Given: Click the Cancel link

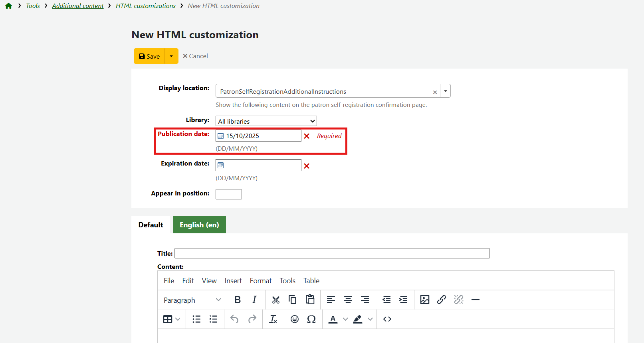Looking at the screenshot, I should [195, 56].
